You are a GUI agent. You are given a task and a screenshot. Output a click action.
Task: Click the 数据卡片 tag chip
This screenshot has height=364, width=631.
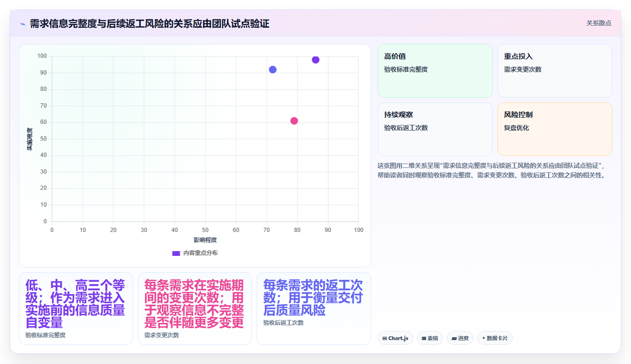(x=495, y=338)
